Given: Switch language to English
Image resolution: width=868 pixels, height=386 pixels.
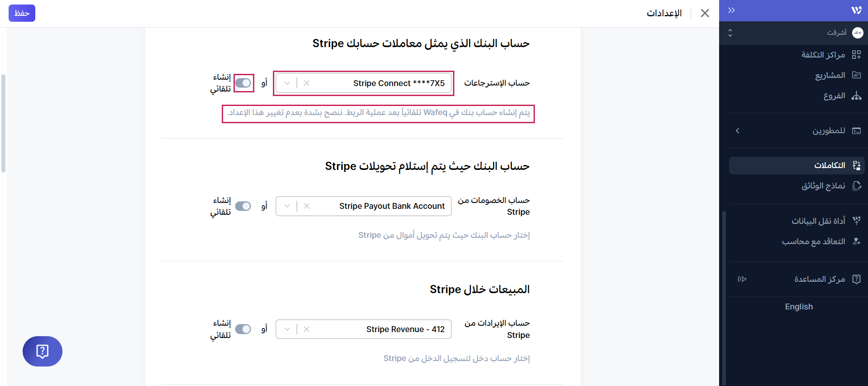Looking at the screenshot, I should click(799, 307).
